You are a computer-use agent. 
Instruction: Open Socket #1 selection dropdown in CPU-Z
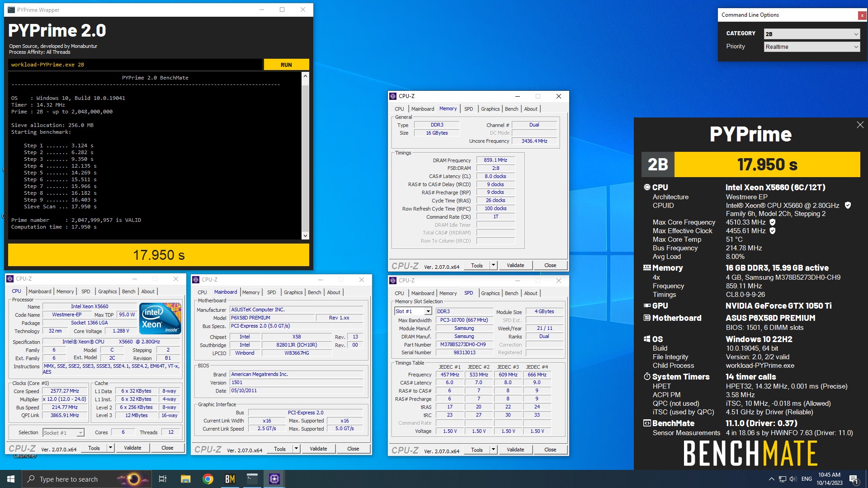[x=63, y=432]
